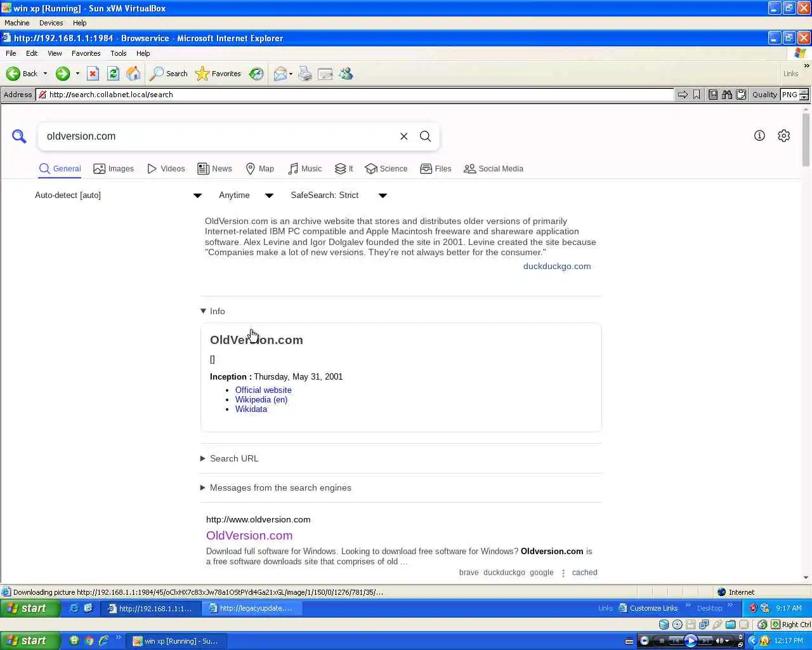This screenshot has height=650, width=812.
Task: Open the Official website link
Action: [263, 390]
